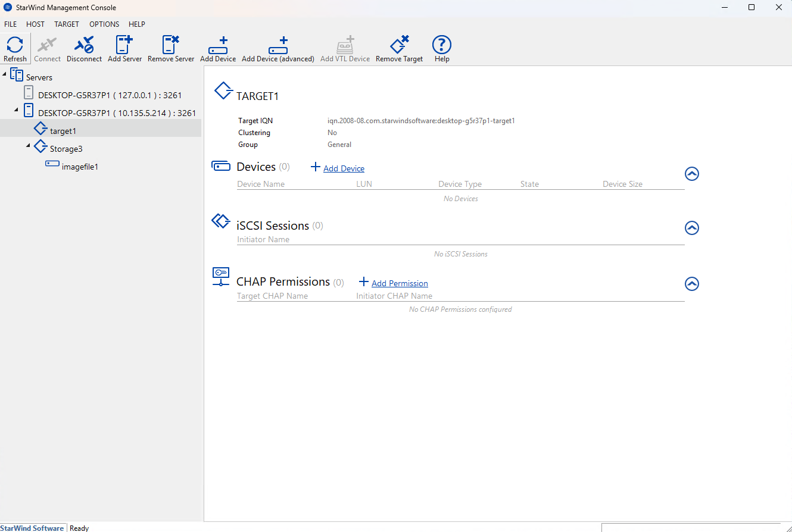Image resolution: width=792 pixels, height=532 pixels.
Task: Click the Device Size column header
Action: (x=622, y=184)
